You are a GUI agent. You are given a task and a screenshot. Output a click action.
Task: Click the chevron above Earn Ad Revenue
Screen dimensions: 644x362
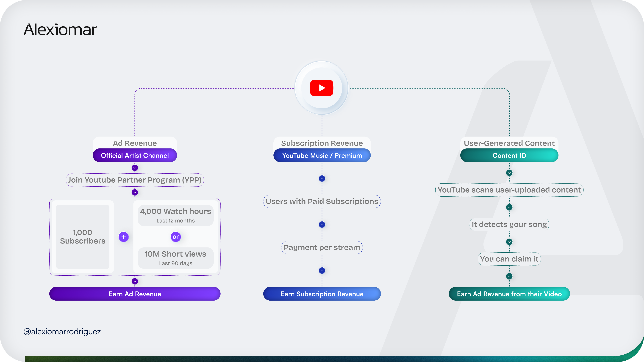click(x=135, y=281)
